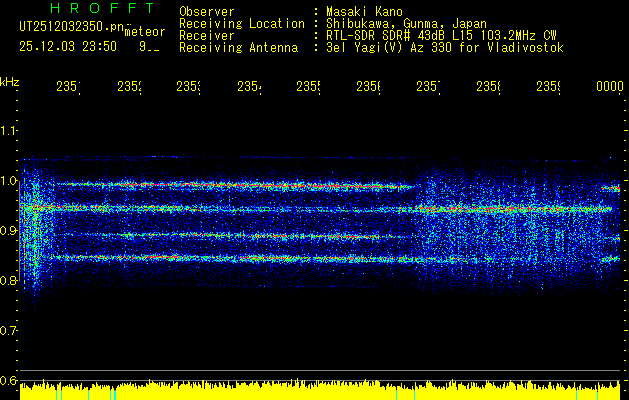Select the filename UT2512032350.pn
Image resolution: width=629 pixels, height=400 pixels.
point(72,27)
